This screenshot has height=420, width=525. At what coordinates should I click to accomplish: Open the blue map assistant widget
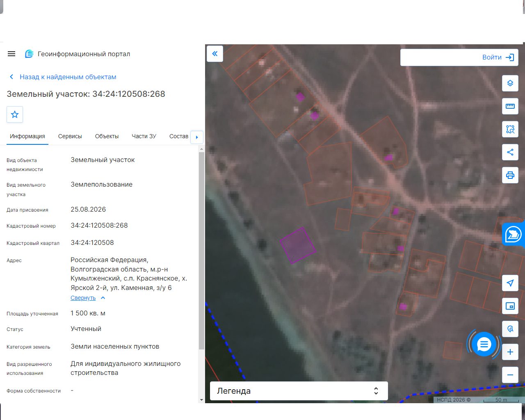tap(514, 235)
